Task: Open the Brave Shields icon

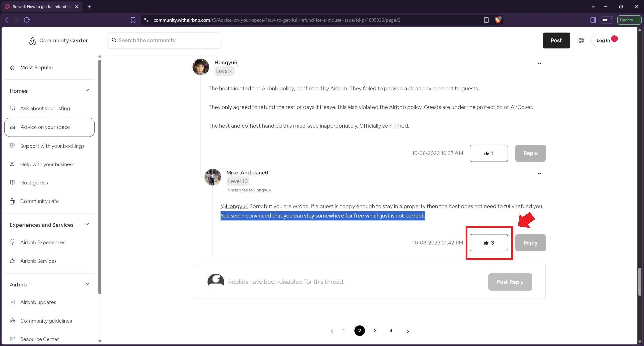Action: pyautogui.click(x=498, y=20)
